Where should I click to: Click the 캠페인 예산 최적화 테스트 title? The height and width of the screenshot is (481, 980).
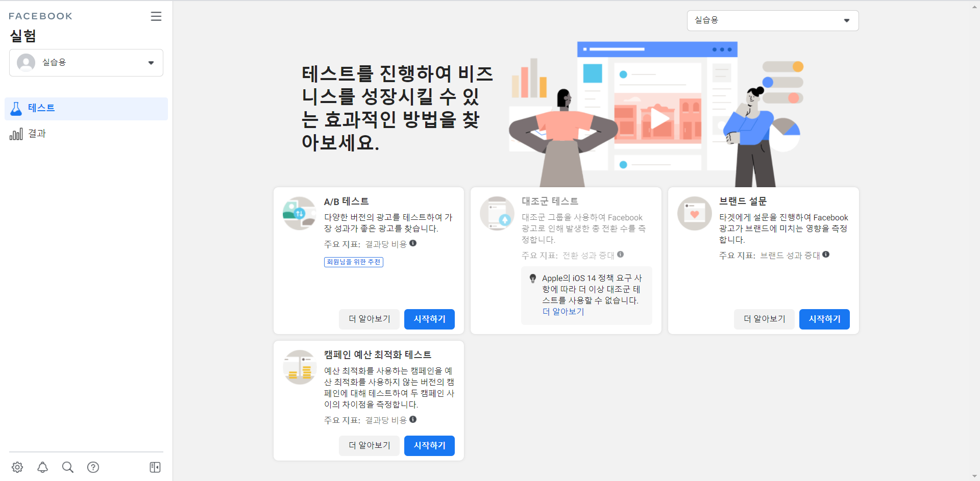click(378, 355)
